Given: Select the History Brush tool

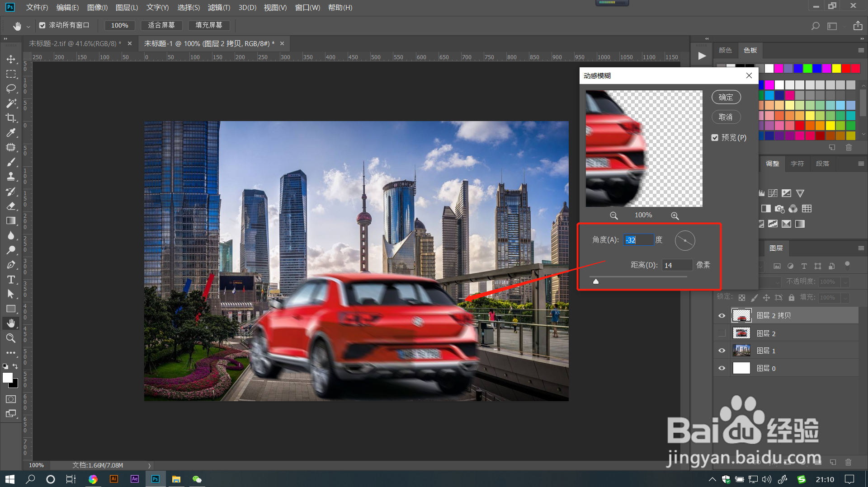Looking at the screenshot, I should (11, 192).
